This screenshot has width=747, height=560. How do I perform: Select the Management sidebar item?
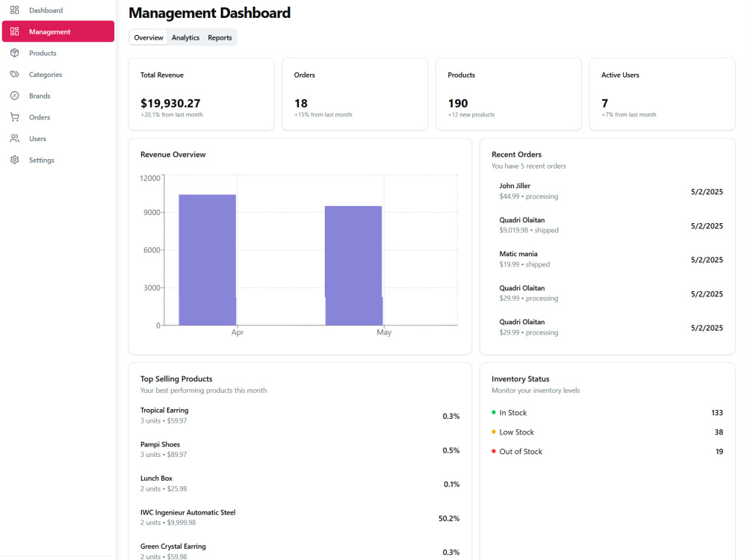coord(58,31)
